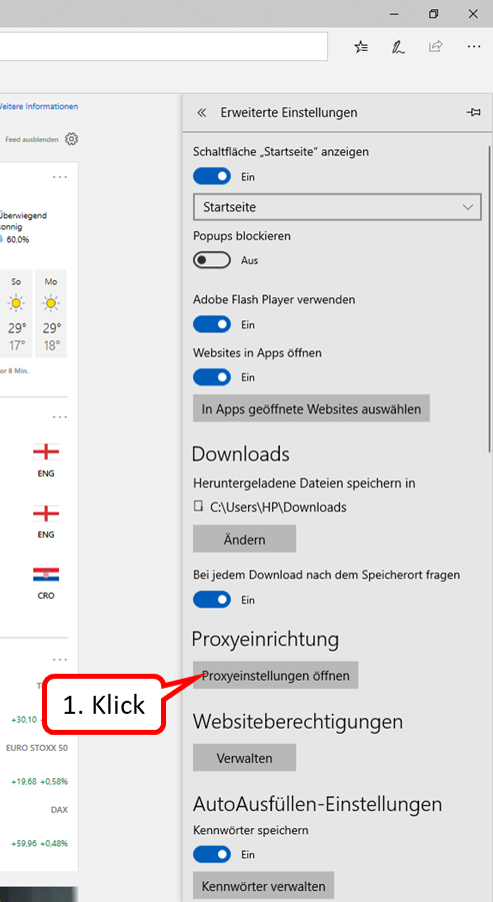The width and height of the screenshot is (493, 902).
Task: Click the CRO Croatia flag
Action: [46, 574]
